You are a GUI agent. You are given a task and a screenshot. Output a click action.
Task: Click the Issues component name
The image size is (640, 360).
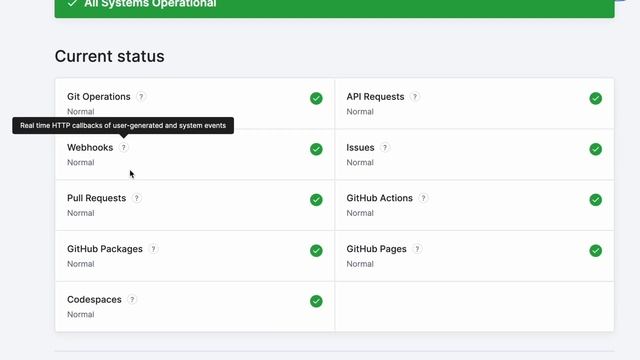point(360,147)
